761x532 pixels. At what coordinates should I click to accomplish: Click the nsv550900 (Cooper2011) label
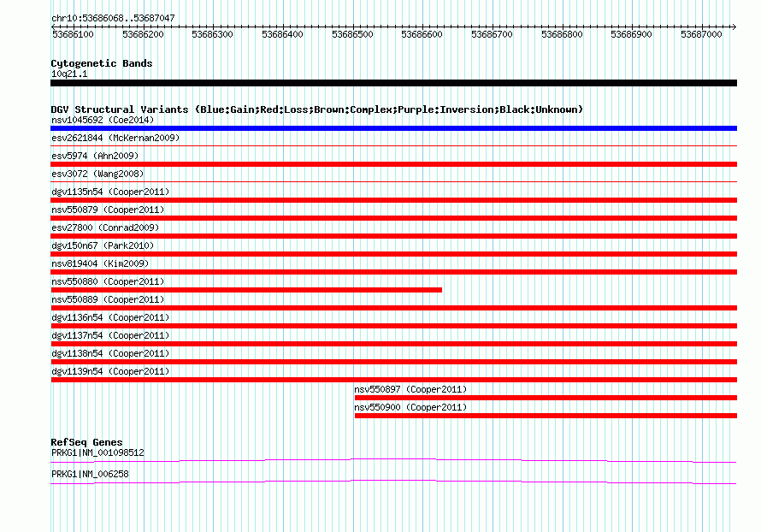[x=410, y=407]
